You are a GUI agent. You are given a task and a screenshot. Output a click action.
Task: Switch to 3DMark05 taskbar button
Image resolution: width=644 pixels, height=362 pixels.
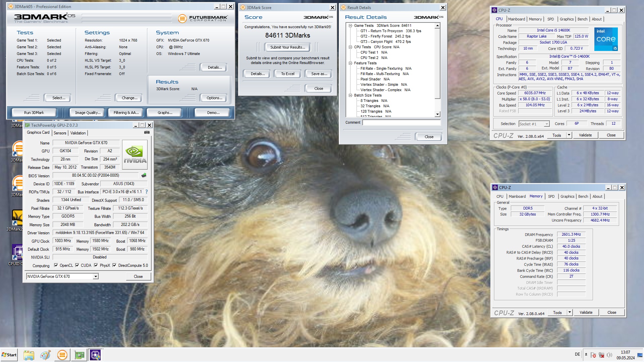coord(62,355)
